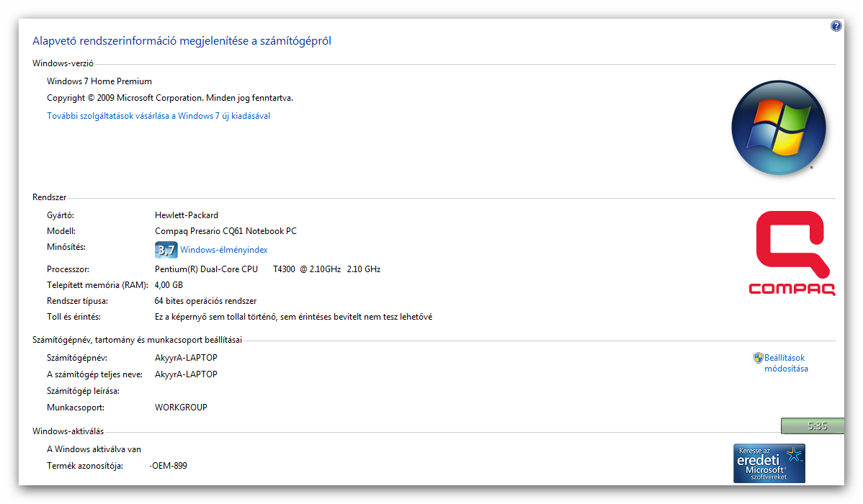The image size is (863, 504).
Task: Select the -OEM-899 product ID text
Action: pos(168,466)
